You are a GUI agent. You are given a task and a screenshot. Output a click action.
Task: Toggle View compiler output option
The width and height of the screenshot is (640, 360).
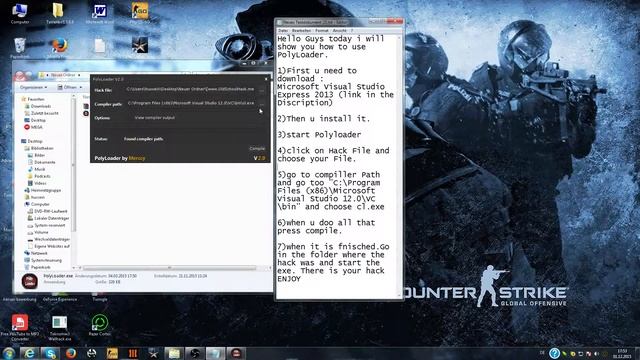coord(154,118)
